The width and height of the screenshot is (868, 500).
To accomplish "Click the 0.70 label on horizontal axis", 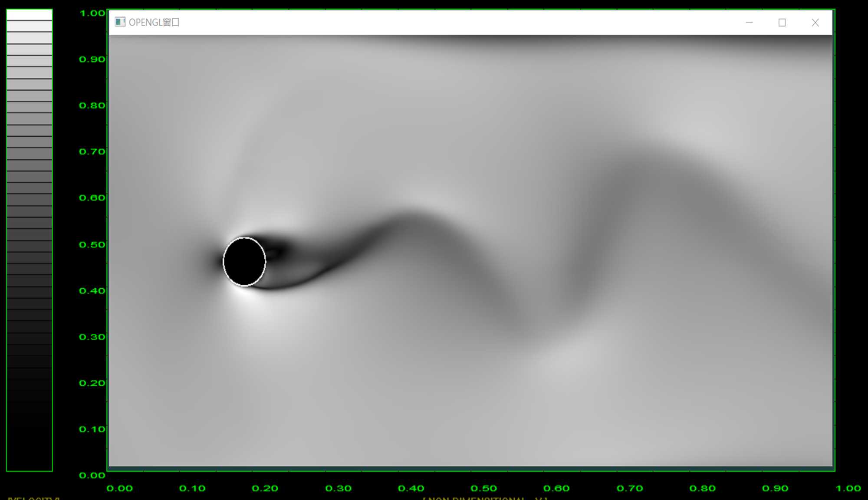I will (629, 488).
